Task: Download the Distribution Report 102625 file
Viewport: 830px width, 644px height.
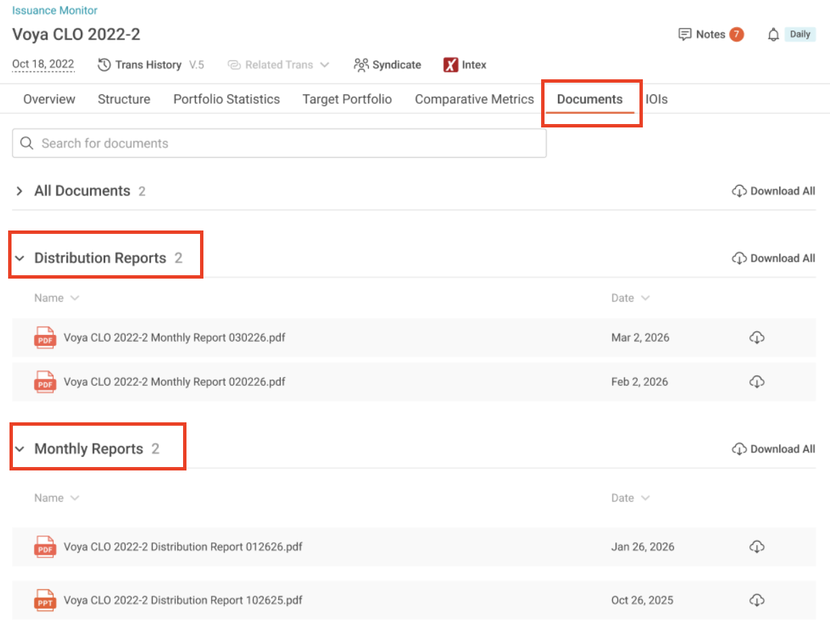Action: (757, 600)
